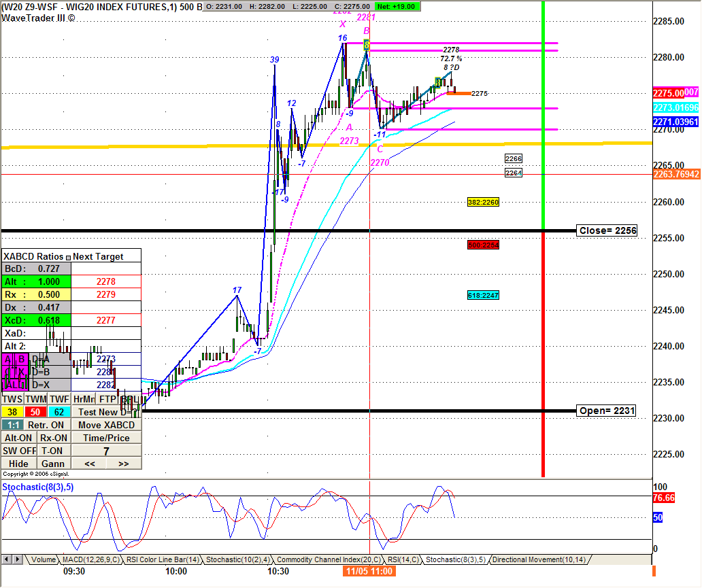Image resolution: width=702 pixels, height=588 pixels.
Task: Click the Move XABCD button
Action: pyautogui.click(x=106, y=425)
